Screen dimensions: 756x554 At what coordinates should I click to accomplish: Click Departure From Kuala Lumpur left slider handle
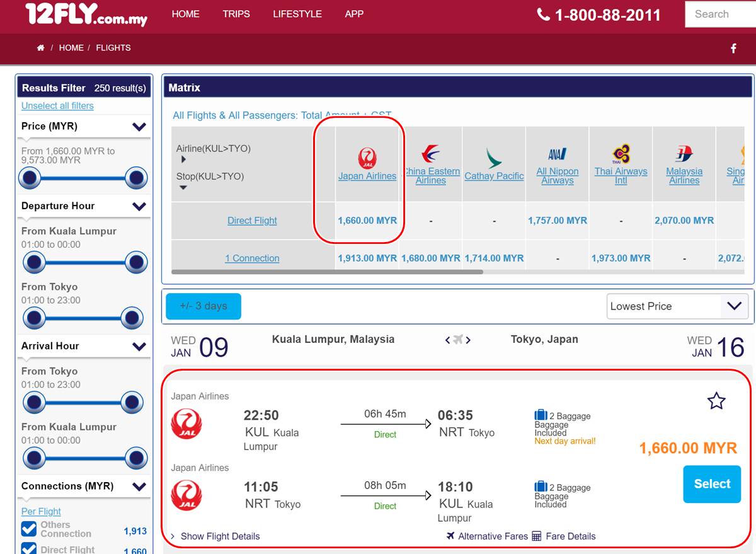34,262
